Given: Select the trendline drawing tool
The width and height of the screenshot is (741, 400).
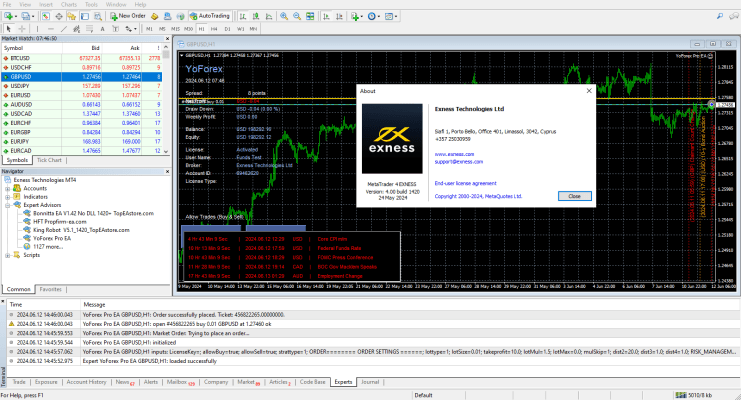Looking at the screenshot, I should point(64,29).
